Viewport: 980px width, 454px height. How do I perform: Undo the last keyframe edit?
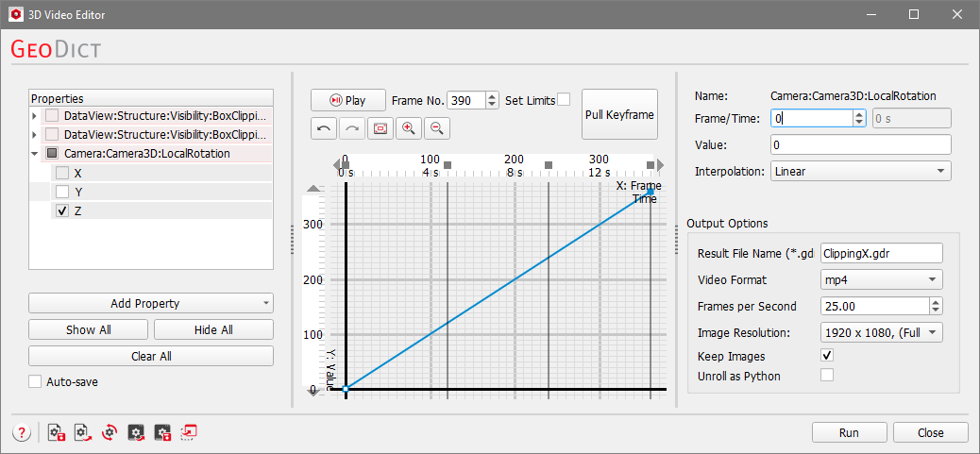pos(324,128)
